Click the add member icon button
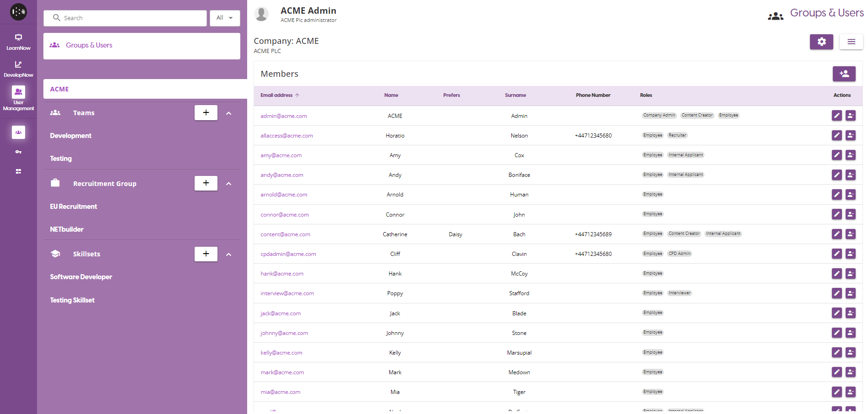Image resolution: width=868 pixels, height=414 pixels. coord(844,74)
